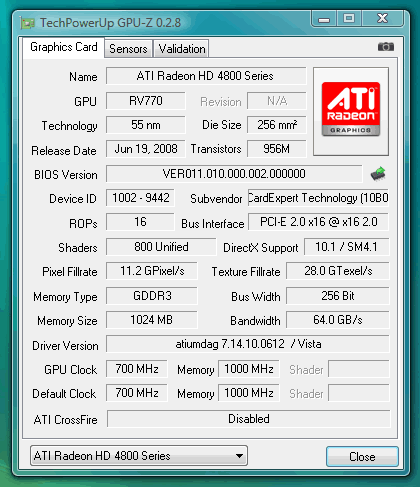420x487 pixels.
Task: Click the empty Shader field in Default Clock row
Action: click(x=359, y=393)
